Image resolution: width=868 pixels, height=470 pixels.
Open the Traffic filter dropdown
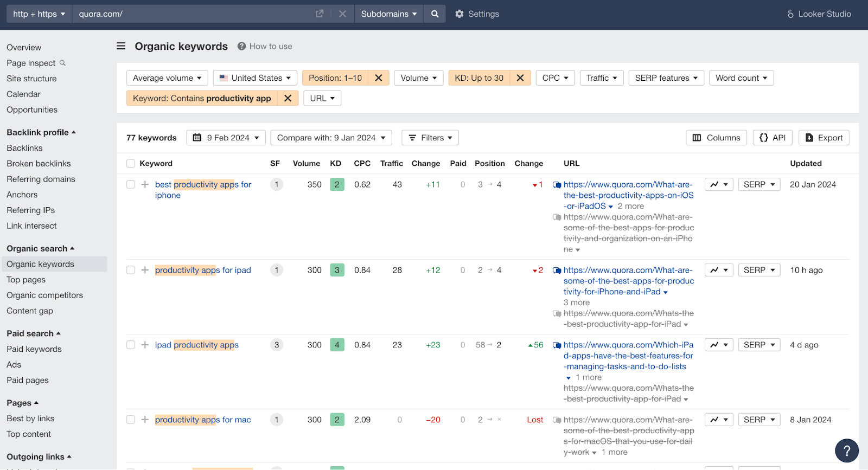pyautogui.click(x=602, y=78)
